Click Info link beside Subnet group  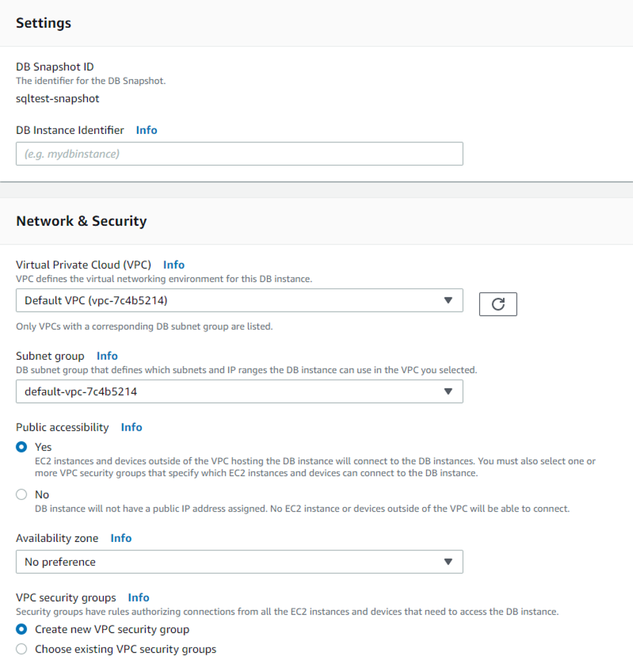107,356
